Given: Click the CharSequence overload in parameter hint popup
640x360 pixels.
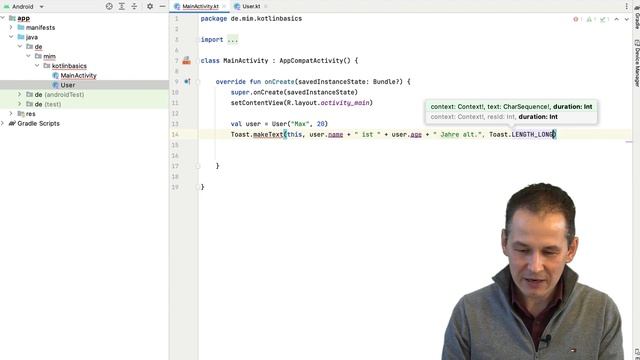Looking at the screenshot, I should 511,107.
